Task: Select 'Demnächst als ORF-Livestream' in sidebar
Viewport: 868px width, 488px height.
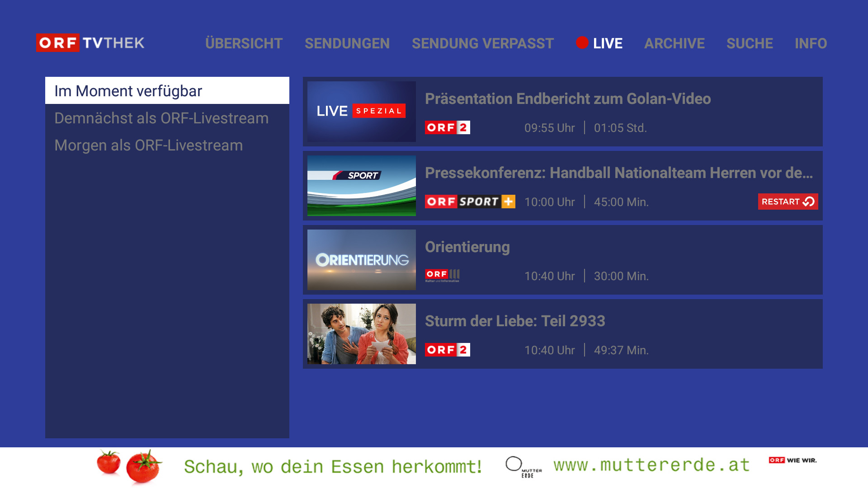Action: 161,118
